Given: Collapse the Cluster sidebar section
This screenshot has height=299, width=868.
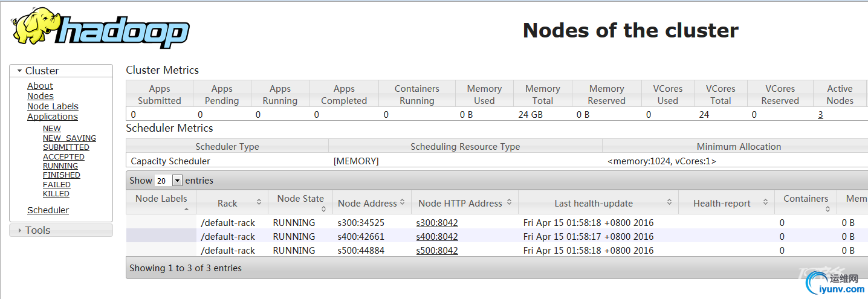Looking at the screenshot, I should coord(61,71).
